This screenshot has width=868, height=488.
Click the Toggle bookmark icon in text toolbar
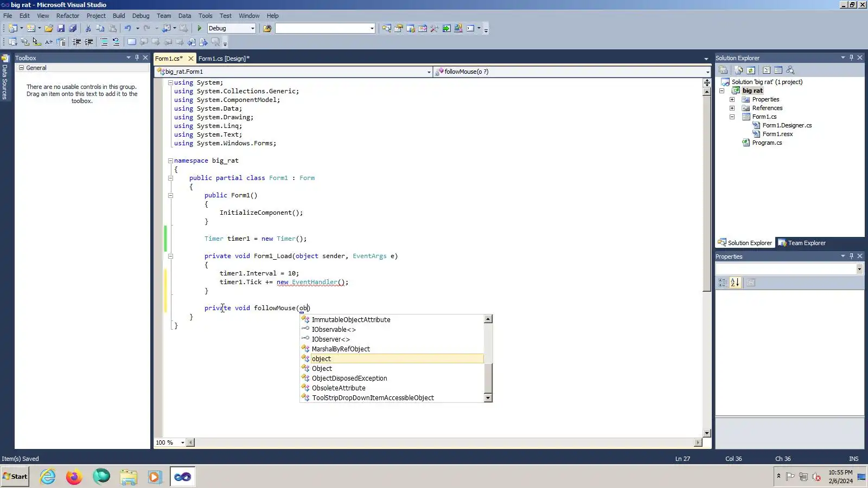(x=131, y=42)
